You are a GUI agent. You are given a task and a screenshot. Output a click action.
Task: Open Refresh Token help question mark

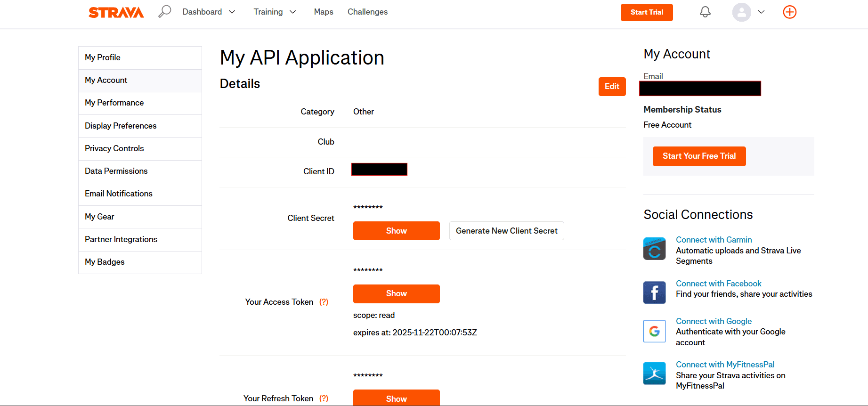click(x=324, y=398)
